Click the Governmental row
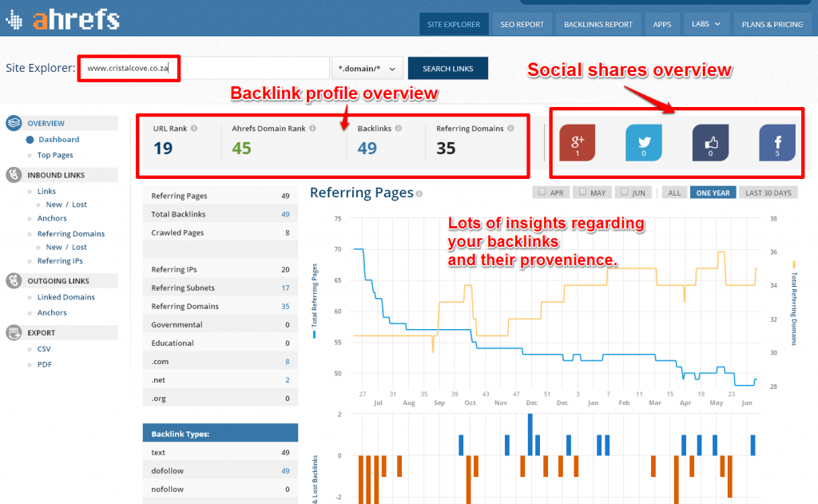818x504 pixels. tap(220, 324)
